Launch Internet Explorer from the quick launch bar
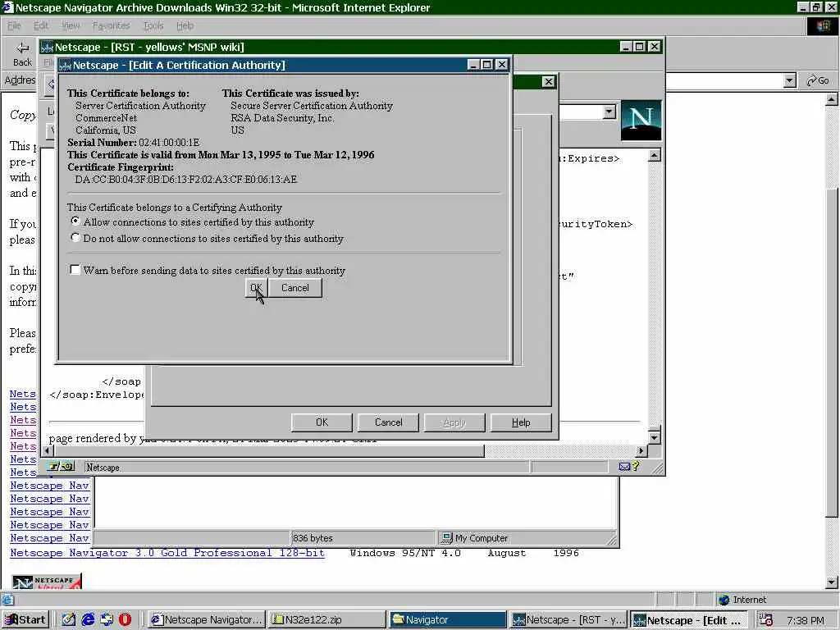This screenshot has width=840, height=630. pos(88,620)
